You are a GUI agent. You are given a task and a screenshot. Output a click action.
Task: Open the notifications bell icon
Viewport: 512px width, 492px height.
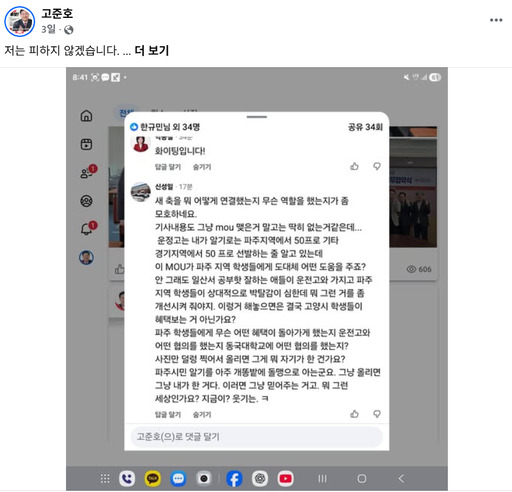88,228
